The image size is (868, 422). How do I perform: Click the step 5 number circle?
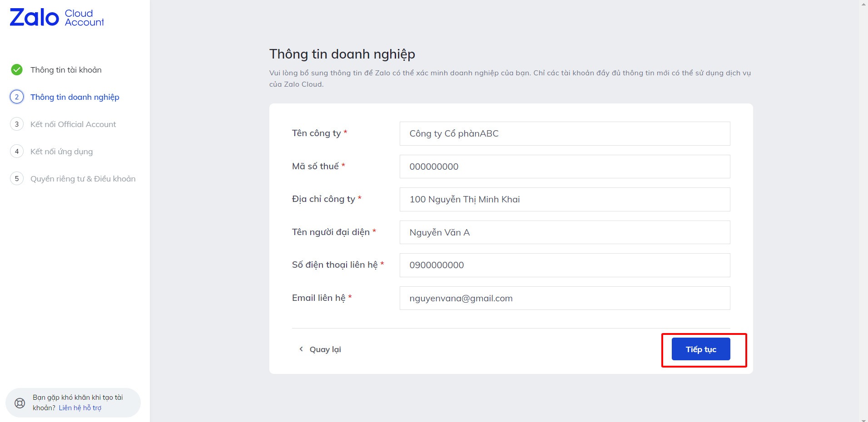click(17, 179)
